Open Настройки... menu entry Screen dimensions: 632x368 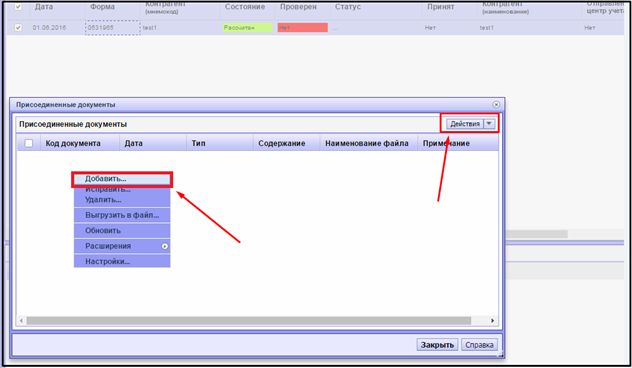pos(122,261)
